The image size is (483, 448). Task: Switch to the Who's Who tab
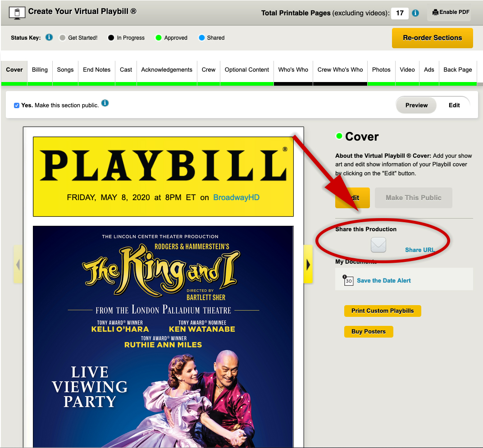(x=293, y=70)
